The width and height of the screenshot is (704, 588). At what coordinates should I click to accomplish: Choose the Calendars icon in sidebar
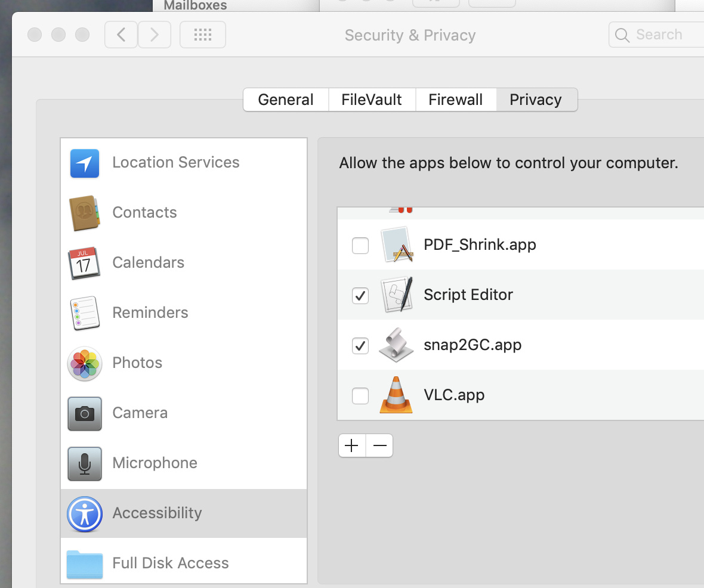[85, 263]
